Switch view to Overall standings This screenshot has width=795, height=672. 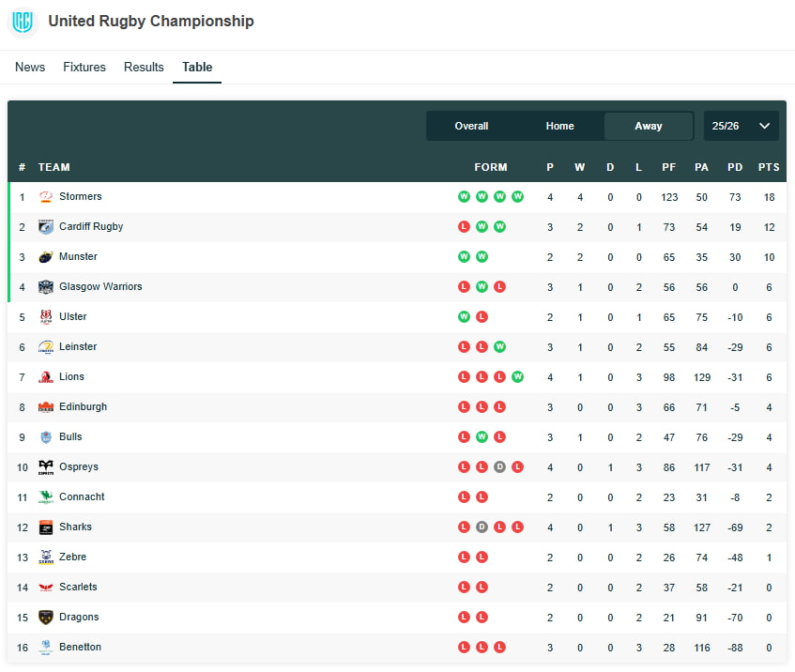tap(471, 125)
